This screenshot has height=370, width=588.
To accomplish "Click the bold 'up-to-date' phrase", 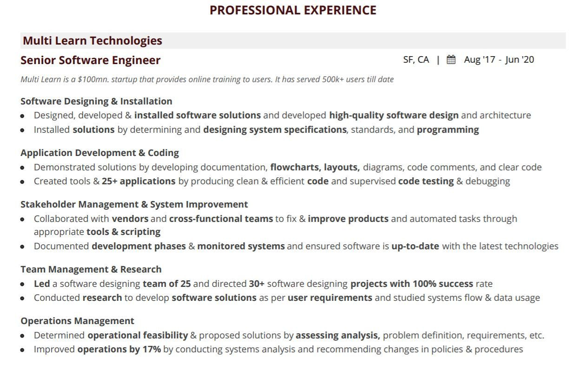I will coord(415,246).
